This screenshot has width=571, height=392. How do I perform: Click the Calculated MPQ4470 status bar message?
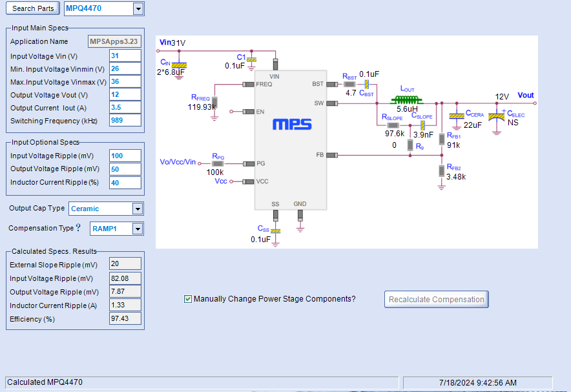click(45, 382)
